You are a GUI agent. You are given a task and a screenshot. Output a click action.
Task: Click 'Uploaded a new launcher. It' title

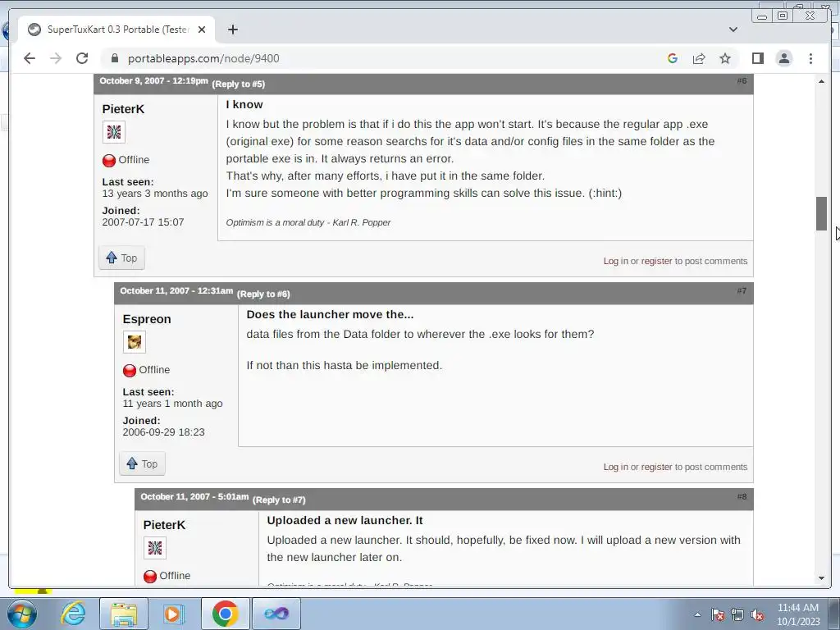tap(345, 520)
